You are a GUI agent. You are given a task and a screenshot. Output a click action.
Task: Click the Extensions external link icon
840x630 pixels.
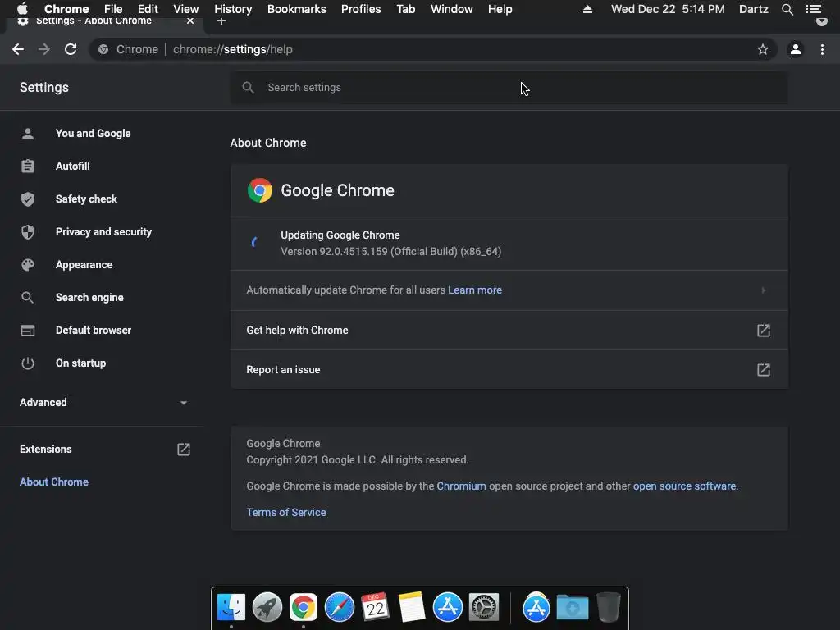pyautogui.click(x=183, y=449)
